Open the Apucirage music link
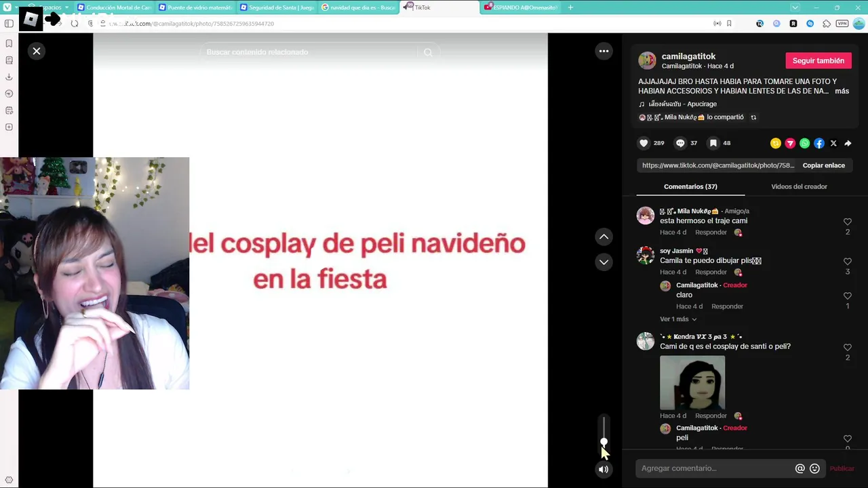This screenshot has height=488, width=868. coord(682,104)
